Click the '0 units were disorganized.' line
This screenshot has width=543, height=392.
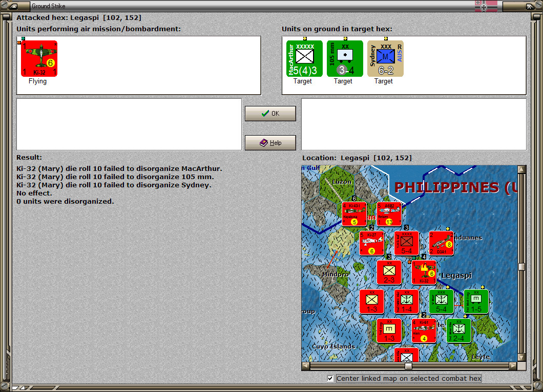point(65,201)
